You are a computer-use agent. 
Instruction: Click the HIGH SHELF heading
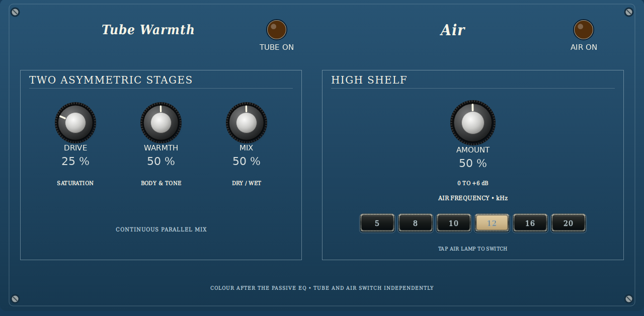coord(369,80)
